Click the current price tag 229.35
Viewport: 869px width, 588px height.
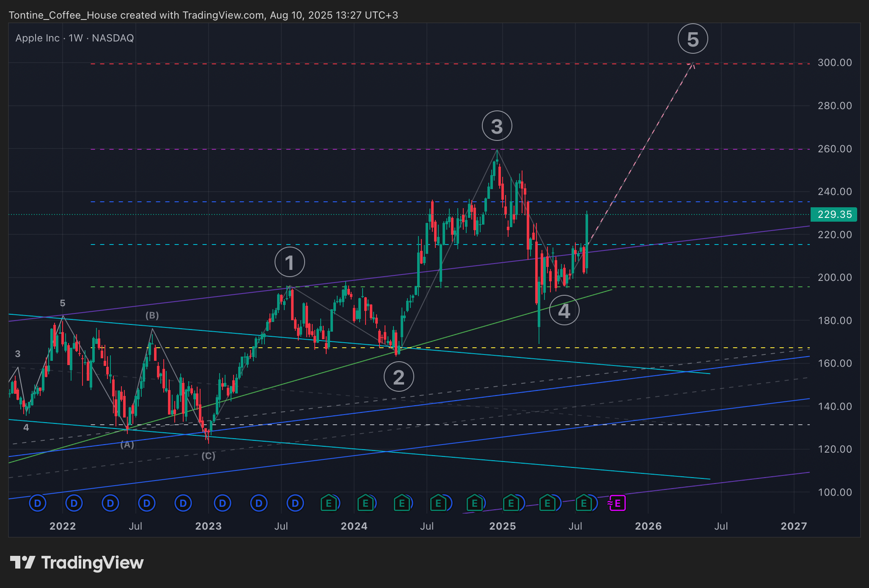click(x=834, y=214)
